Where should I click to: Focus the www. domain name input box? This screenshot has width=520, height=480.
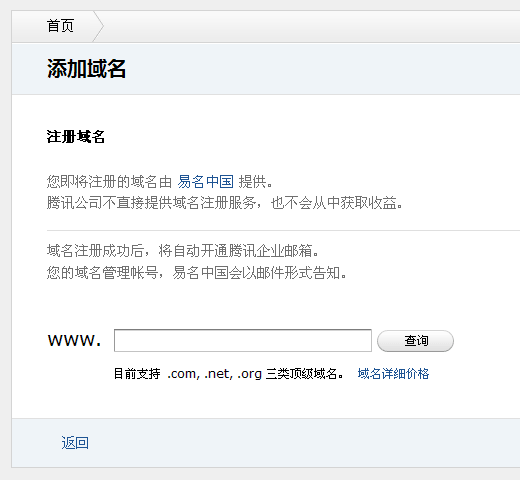coord(243,340)
